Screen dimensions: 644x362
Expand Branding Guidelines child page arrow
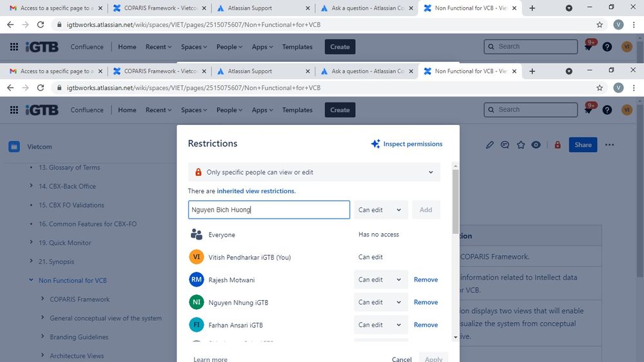[43, 336]
